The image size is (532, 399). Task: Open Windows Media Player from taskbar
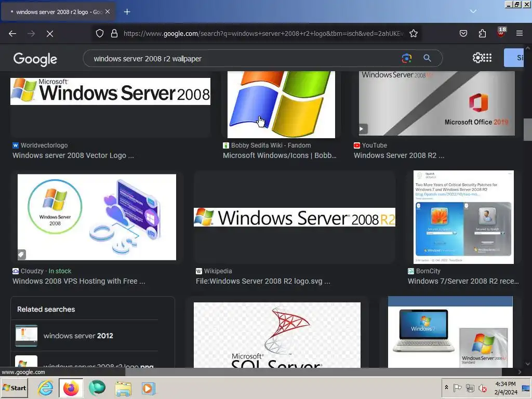coord(148,389)
